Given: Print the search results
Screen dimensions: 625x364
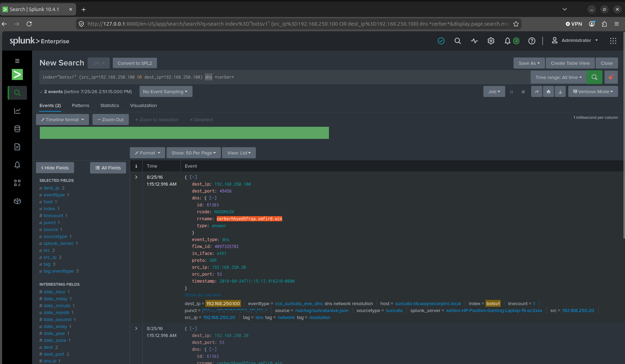Looking at the screenshot, I should pos(548,92).
